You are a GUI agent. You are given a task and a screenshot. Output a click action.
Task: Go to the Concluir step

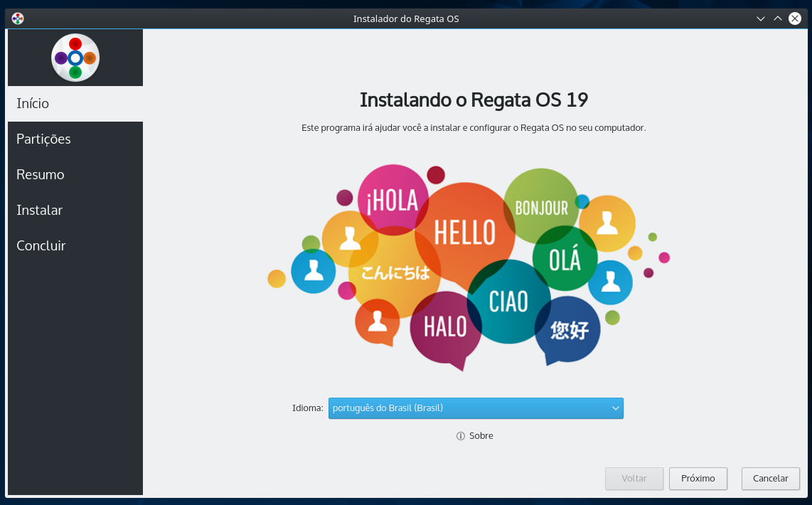(40, 245)
